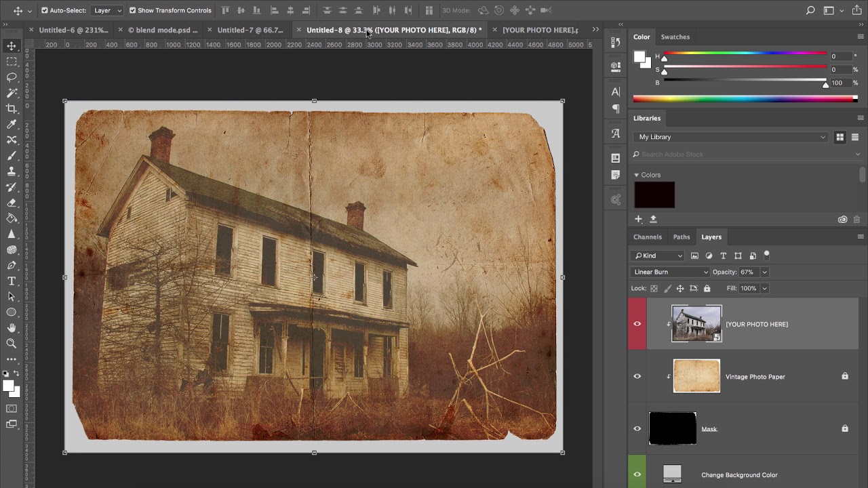868x488 pixels.
Task: Select the Crop tool
Action: click(12, 108)
